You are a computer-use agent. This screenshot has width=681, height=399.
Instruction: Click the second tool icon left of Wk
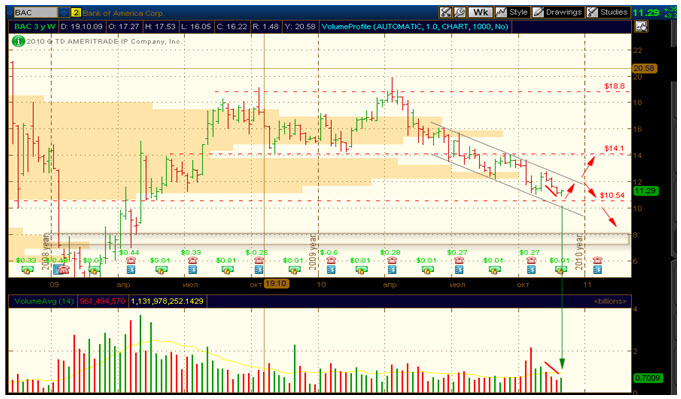click(460, 12)
